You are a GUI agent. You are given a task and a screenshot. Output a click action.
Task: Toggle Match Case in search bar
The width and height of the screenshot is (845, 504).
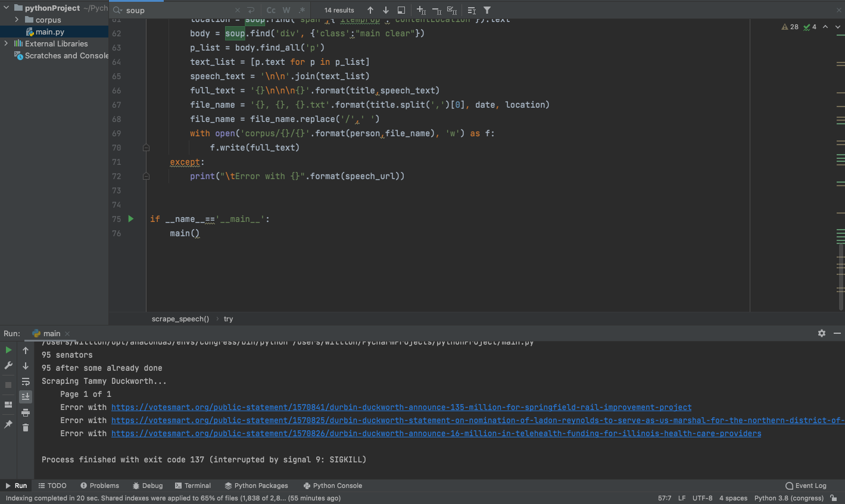click(x=271, y=10)
